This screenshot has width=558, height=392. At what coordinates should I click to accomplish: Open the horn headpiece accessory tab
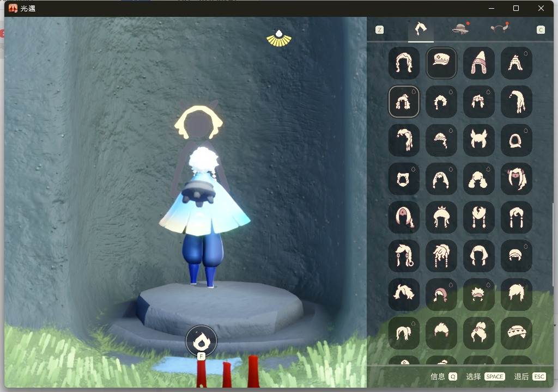coord(500,28)
